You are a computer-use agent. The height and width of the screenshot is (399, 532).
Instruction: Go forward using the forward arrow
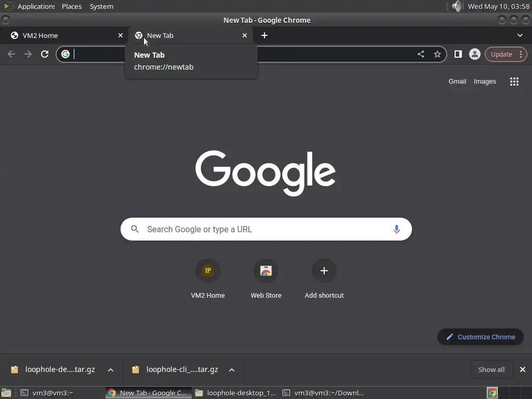(x=28, y=54)
